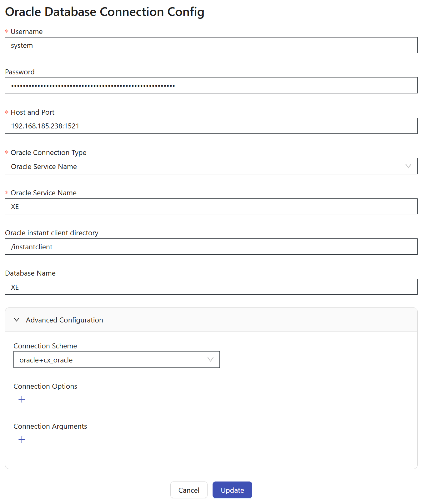Cancel the connection config form

[189, 490]
